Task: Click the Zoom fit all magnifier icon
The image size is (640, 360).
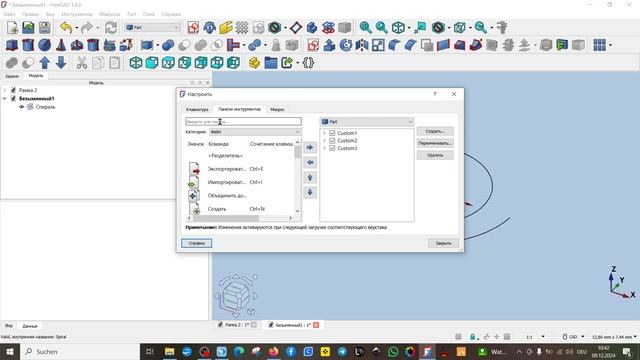Action: 365,27
